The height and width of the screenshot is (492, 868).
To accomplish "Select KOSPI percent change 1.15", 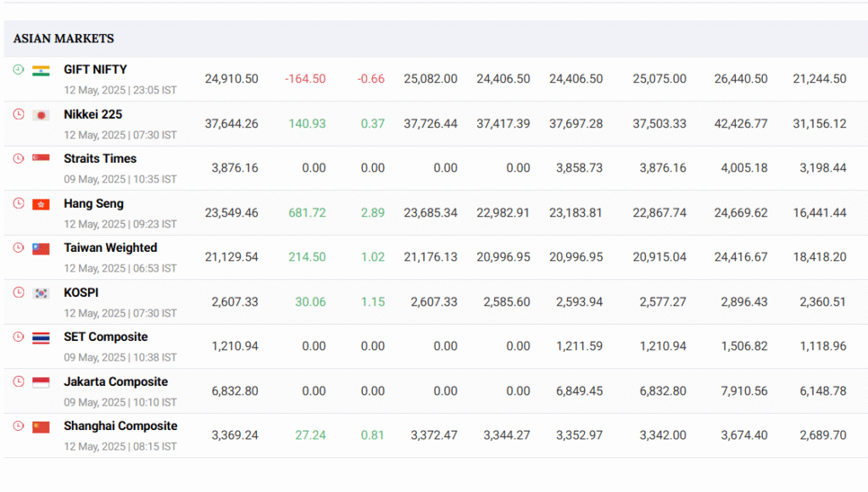I will [x=373, y=302].
